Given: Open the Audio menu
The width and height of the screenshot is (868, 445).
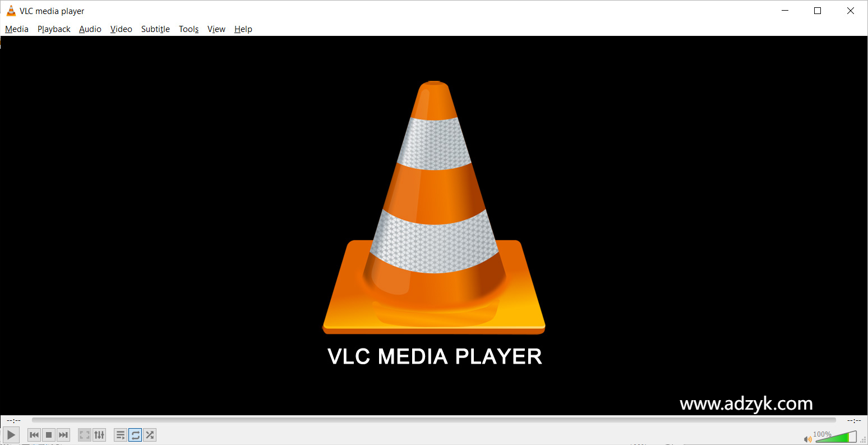Looking at the screenshot, I should tap(90, 29).
